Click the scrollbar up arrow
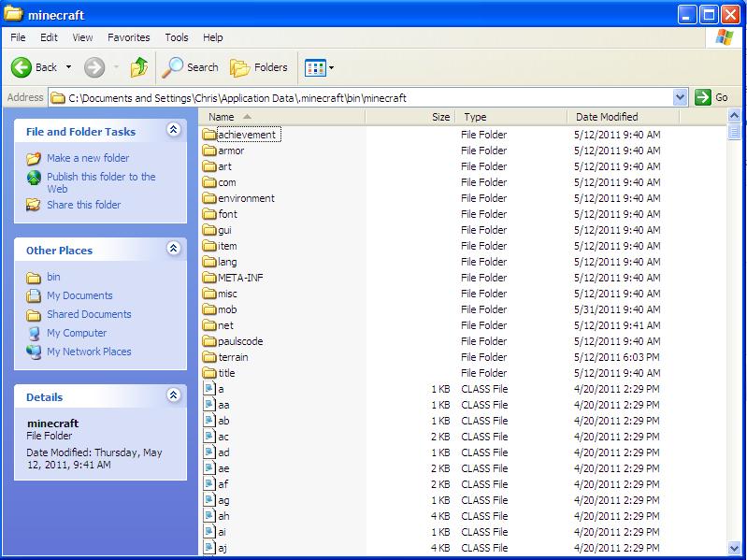The height and width of the screenshot is (560, 747). click(734, 116)
